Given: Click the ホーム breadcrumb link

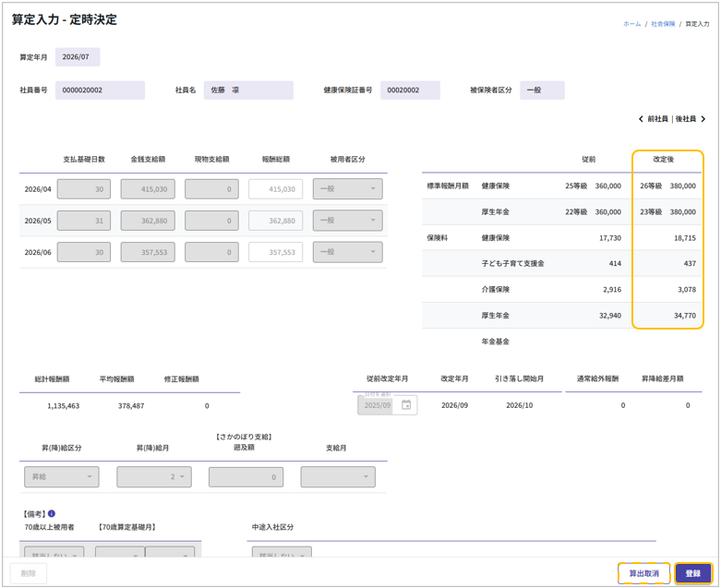Looking at the screenshot, I should click(x=631, y=24).
